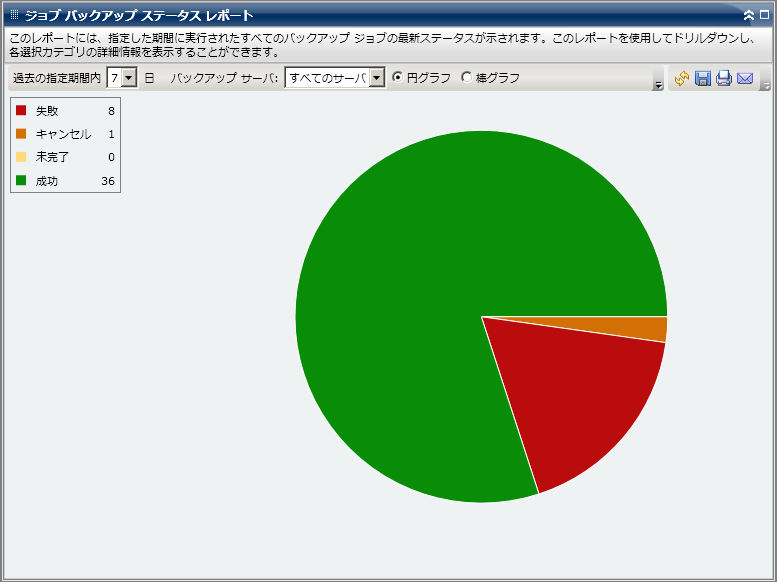777x582 pixels.
Task: Click the 失敗 count value 8
Action: [x=111, y=111]
